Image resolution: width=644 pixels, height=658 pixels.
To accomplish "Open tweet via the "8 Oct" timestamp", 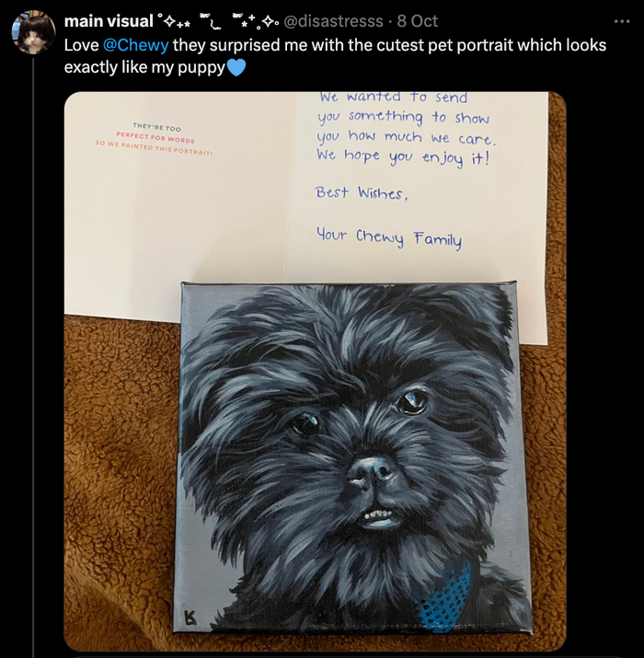I will click(418, 21).
